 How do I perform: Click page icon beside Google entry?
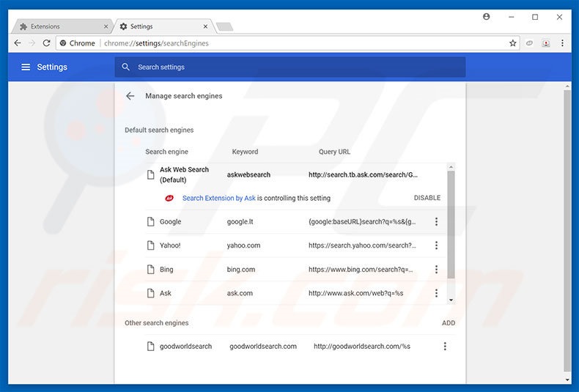pos(151,221)
